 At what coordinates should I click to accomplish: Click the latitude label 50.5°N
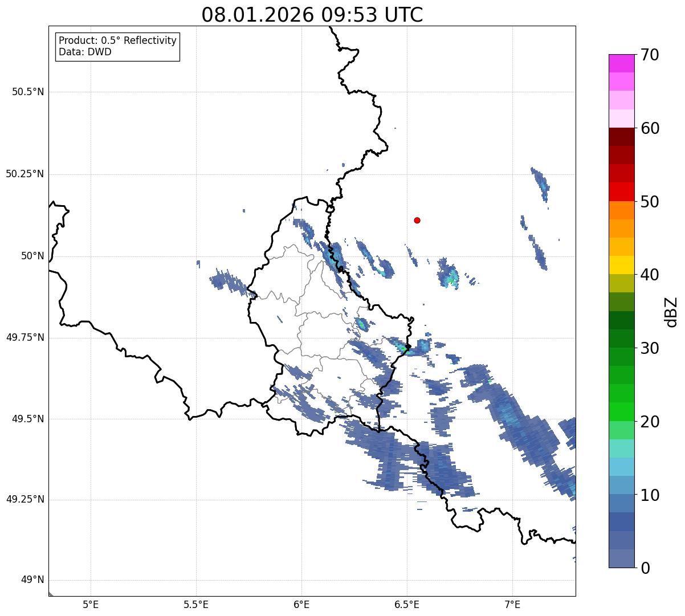[28, 92]
